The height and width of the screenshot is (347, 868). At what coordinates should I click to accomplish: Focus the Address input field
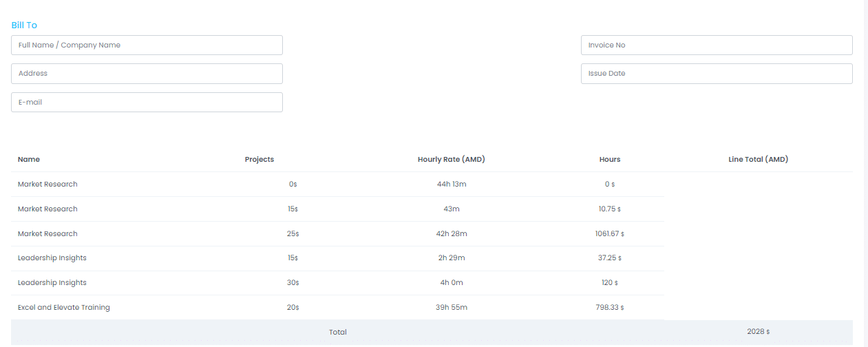coord(147,74)
